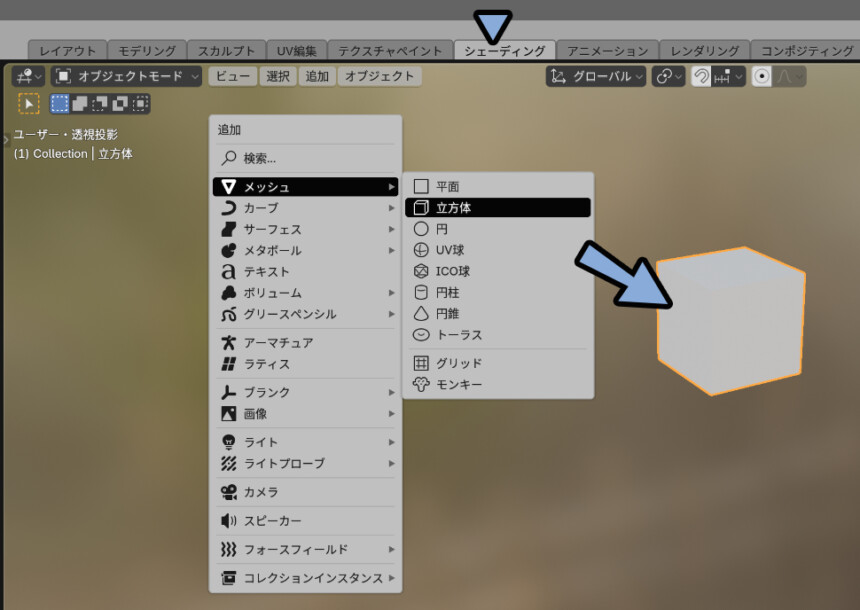The height and width of the screenshot is (610, 860).
Task: Add the モンキー monkey mesh
Action: pyautogui.click(x=498, y=385)
